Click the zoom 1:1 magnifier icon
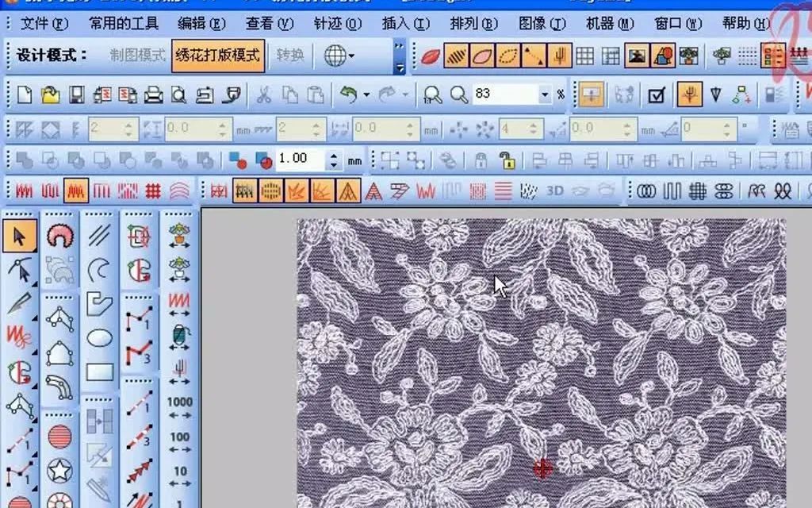Image resolution: width=812 pixels, height=508 pixels. pyautogui.click(x=432, y=95)
